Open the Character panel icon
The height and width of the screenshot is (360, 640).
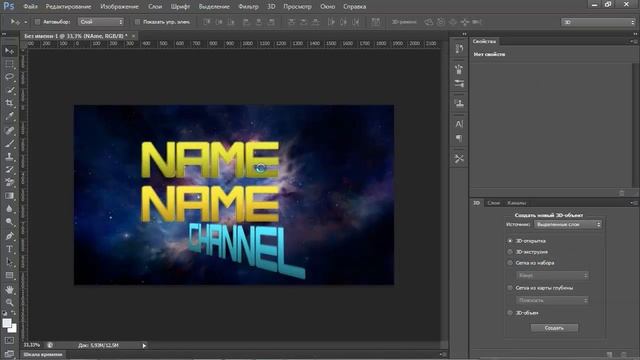[459, 124]
